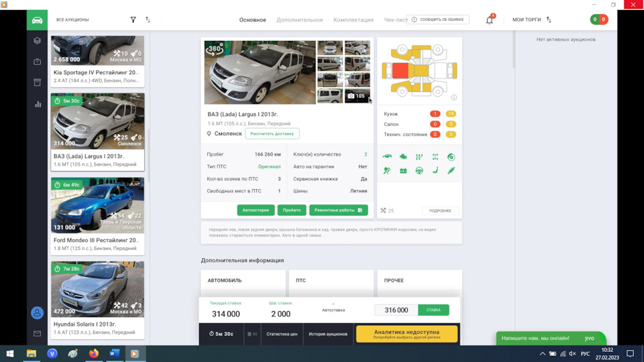Click the auction list sort arrows

tap(148, 19)
